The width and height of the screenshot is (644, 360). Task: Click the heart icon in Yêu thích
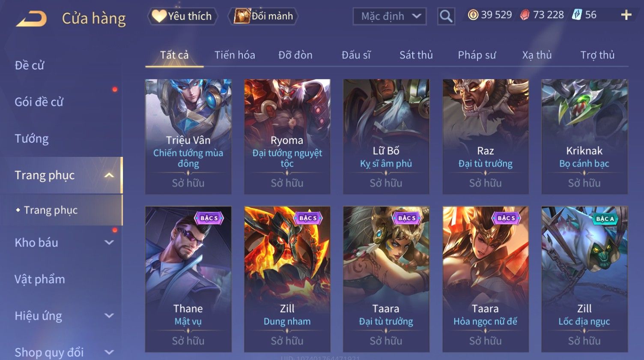pyautogui.click(x=159, y=16)
